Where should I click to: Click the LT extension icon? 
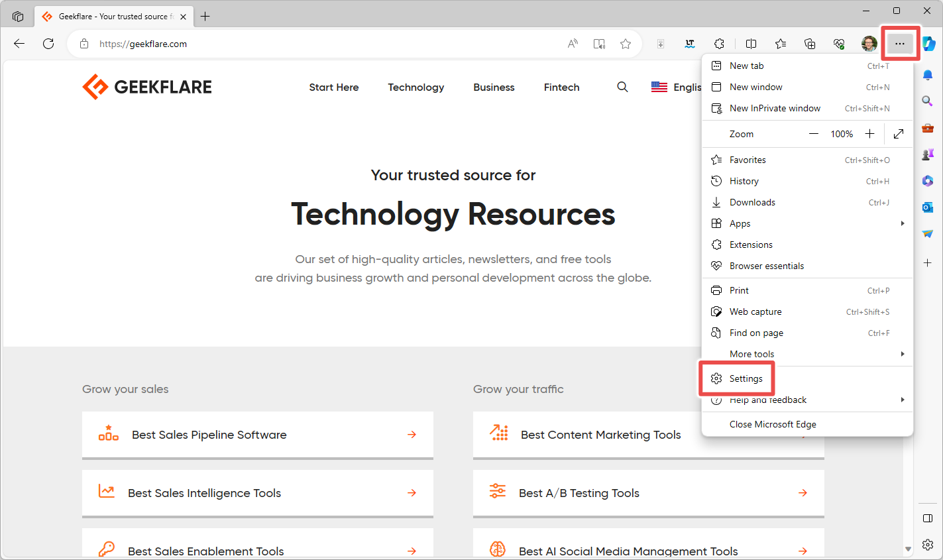tap(690, 44)
